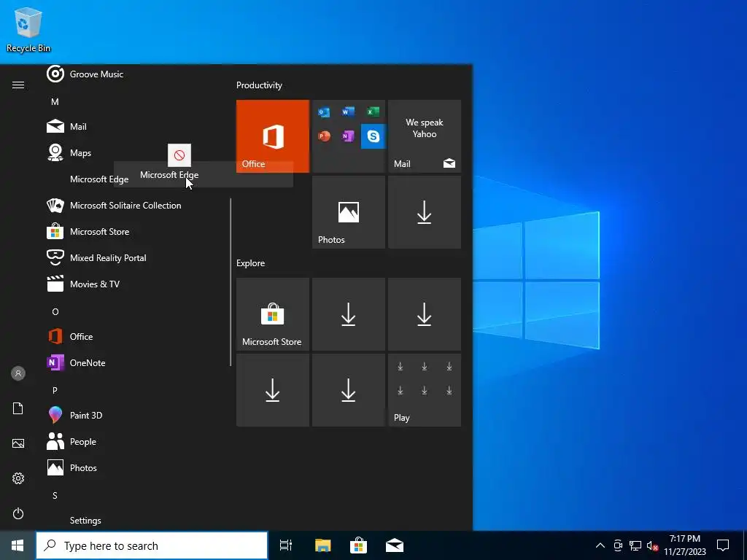
Task: Open Settings in the app list
Action: [x=135, y=520]
